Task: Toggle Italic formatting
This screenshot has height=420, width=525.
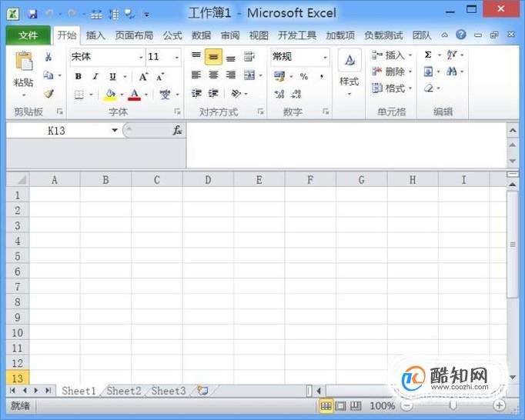Action: (x=95, y=77)
